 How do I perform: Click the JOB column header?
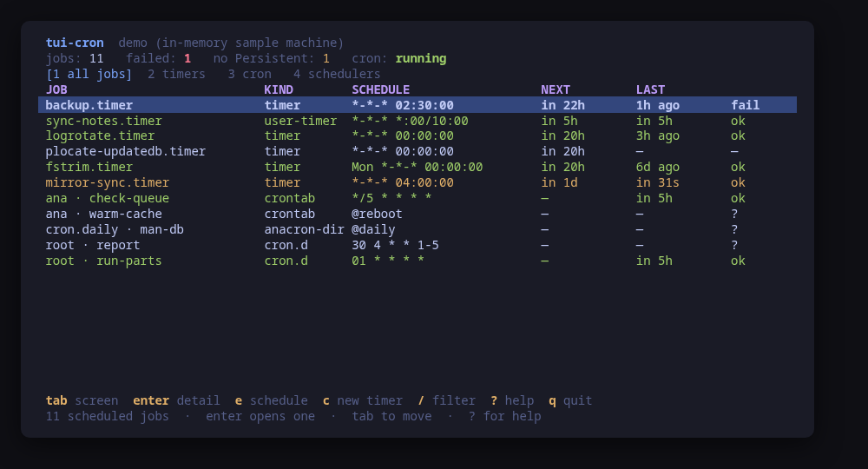(x=56, y=89)
